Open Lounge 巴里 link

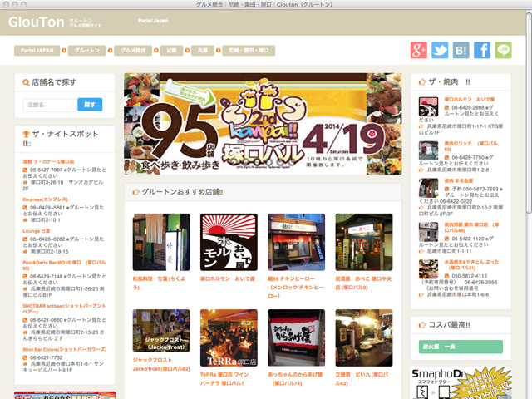click(x=37, y=231)
